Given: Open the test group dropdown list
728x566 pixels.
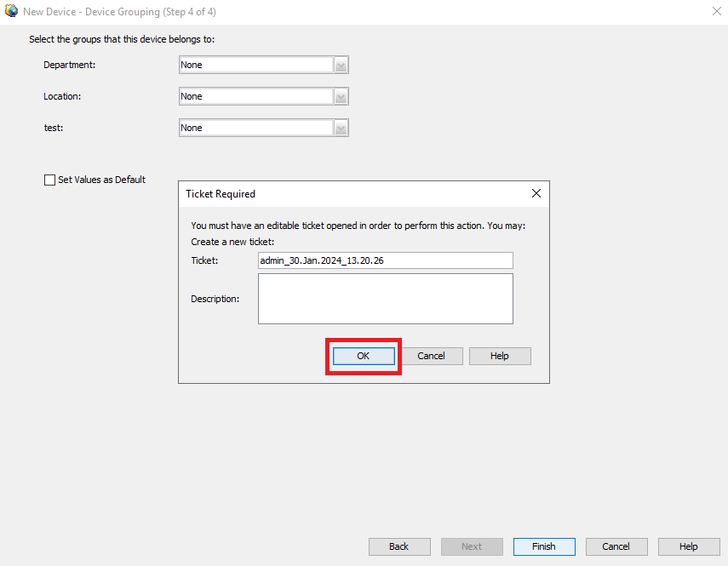Looking at the screenshot, I should coord(341,128).
